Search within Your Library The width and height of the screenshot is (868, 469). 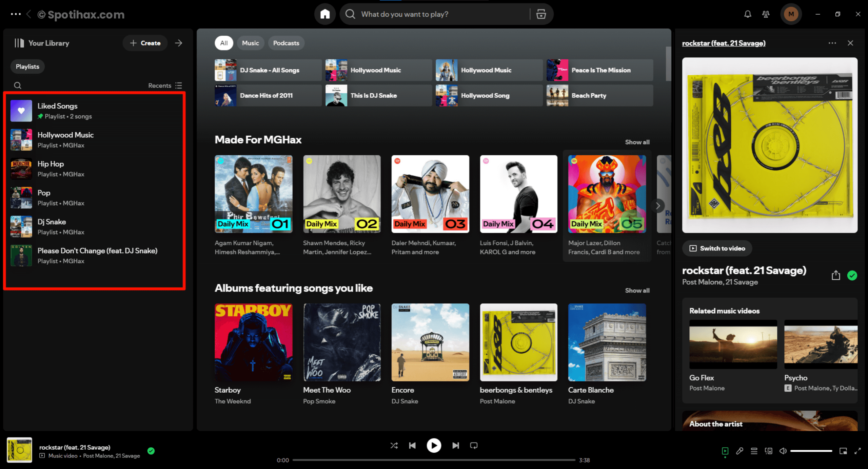pos(18,85)
